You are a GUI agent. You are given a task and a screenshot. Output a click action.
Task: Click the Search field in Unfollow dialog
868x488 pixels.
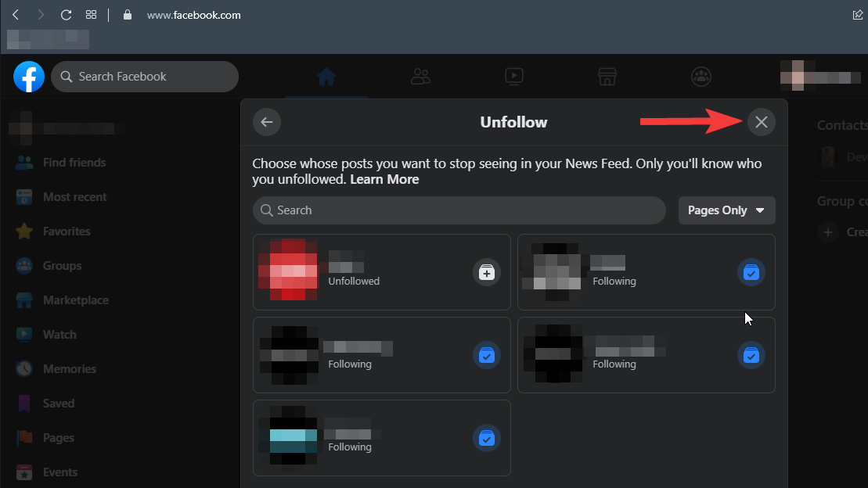coord(459,210)
